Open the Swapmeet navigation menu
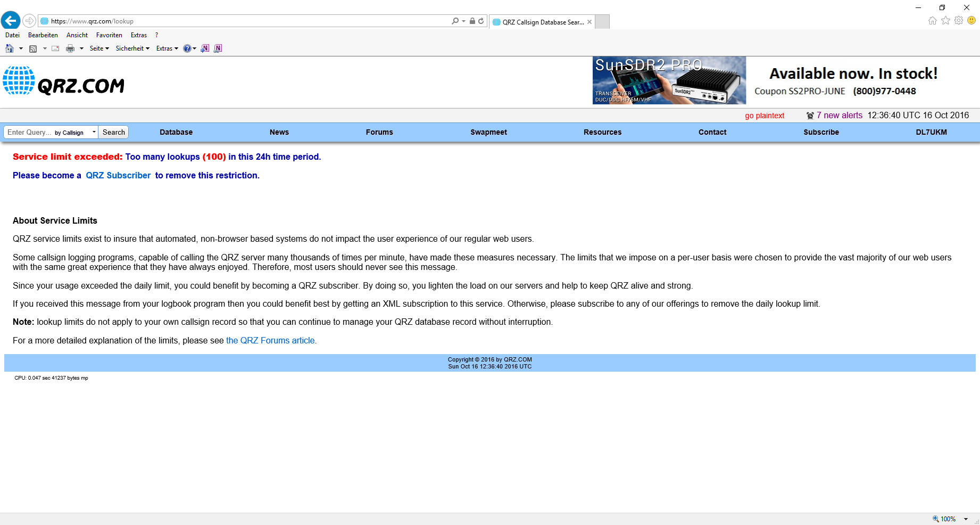 489,132
